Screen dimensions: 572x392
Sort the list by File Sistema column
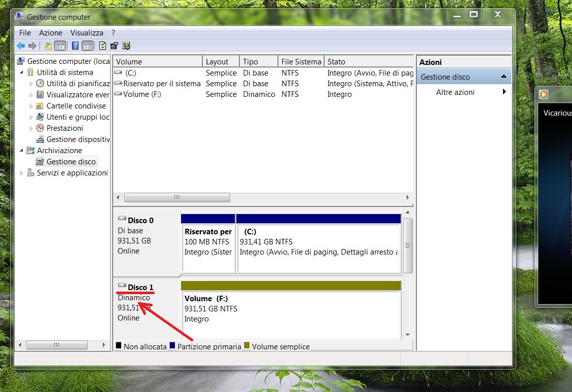pos(301,62)
